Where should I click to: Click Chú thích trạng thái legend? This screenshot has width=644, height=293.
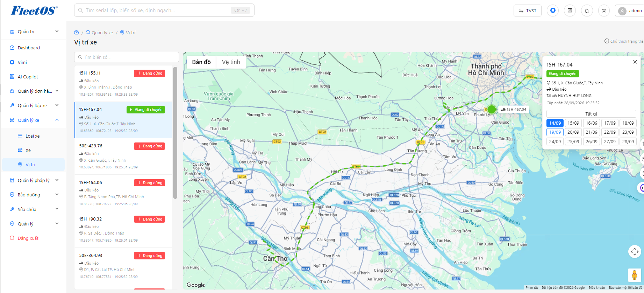(624, 41)
